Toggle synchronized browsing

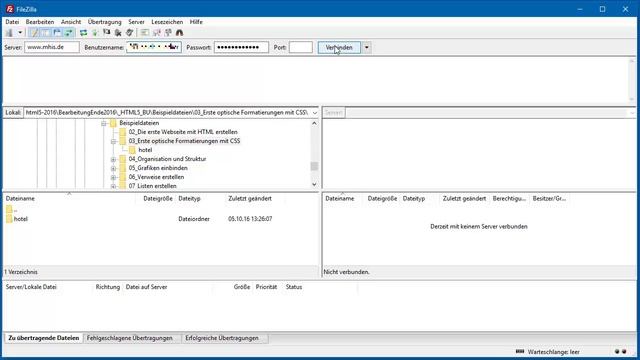pyautogui.click(x=168, y=33)
